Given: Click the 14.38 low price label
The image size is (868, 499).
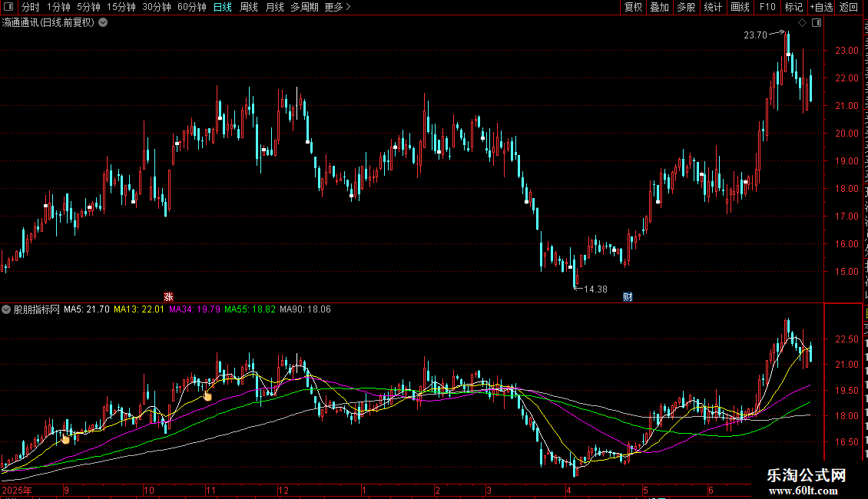Looking at the screenshot, I should 595,289.
